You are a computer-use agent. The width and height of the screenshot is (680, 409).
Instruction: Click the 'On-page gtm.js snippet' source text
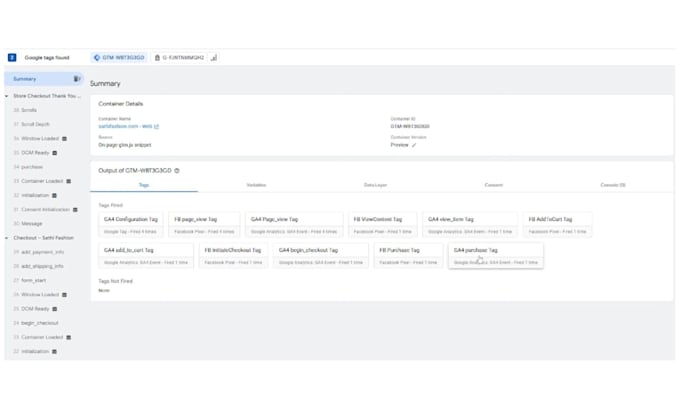point(125,145)
